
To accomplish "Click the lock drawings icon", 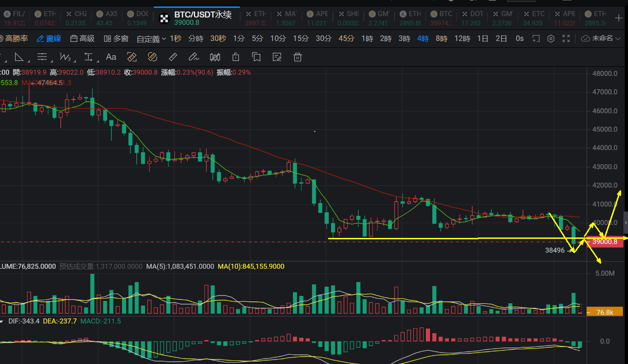I will 236,57.
